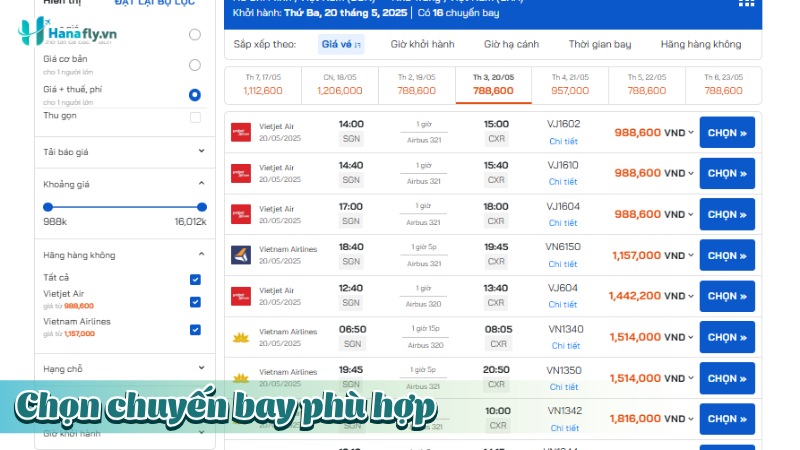Open Chi tiết link for flight VJ1604

point(563,223)
